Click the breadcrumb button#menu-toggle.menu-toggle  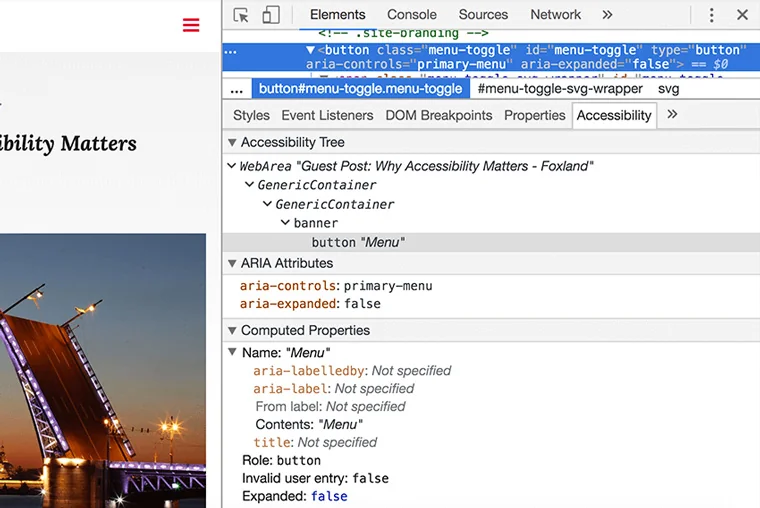(x=361, y=89)
